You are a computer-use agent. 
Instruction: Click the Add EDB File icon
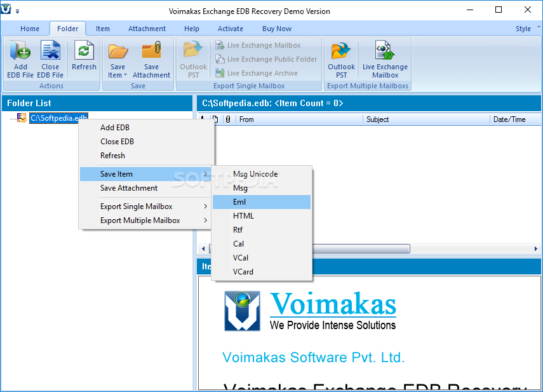tap(20, 59)
